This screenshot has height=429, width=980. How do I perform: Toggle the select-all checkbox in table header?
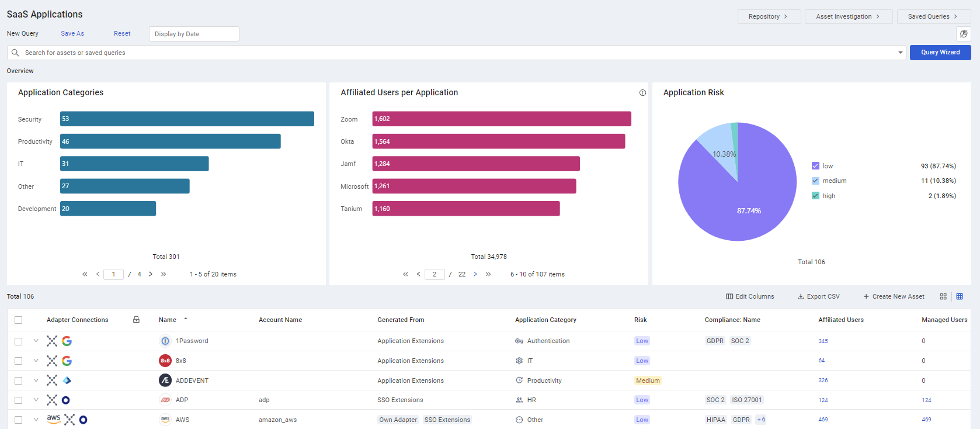pyautogui.click(x=19, y=320)
